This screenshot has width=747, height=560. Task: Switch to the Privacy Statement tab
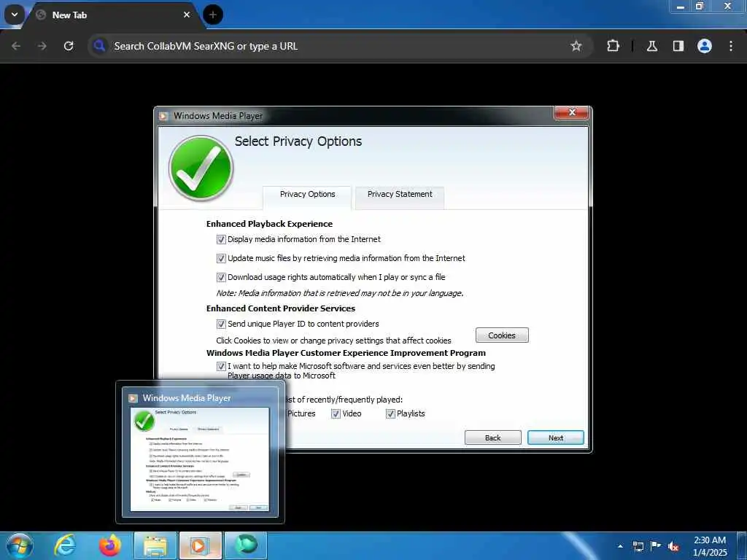click(400, 194)
